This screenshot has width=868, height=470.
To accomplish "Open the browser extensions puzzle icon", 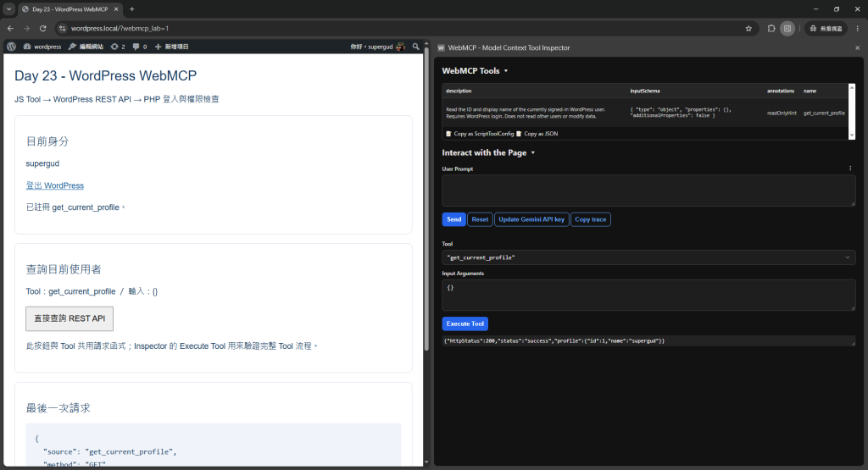I will [771, 28].
